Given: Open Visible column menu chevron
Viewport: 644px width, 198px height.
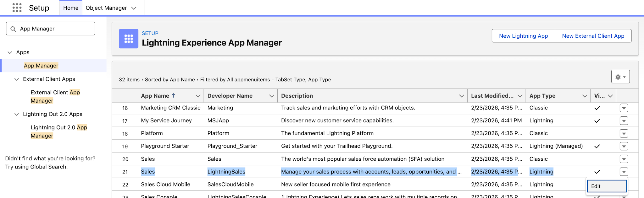Looking at the screenshot, I should pyautogui.click(x=610, y=96).
